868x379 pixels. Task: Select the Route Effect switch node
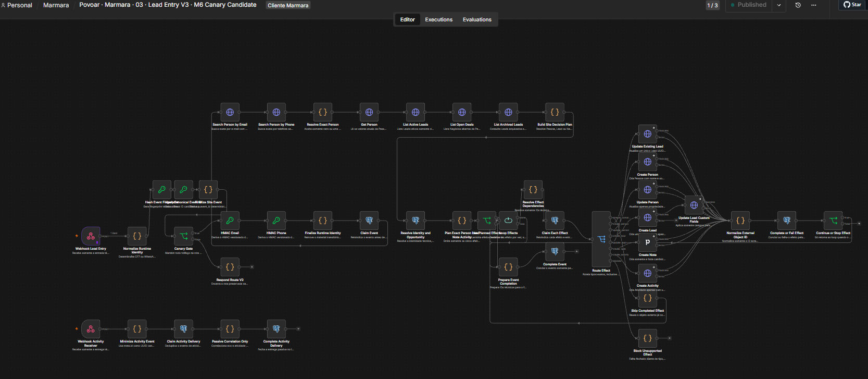coord(601,239)
